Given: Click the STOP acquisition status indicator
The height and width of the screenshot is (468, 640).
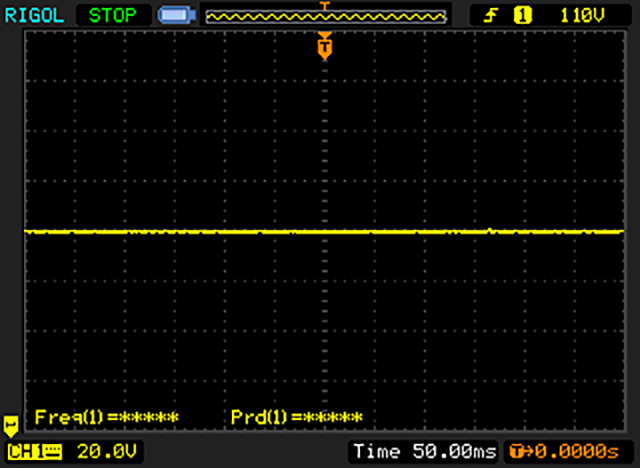Looking at the screenshot, I should point(113,16).
